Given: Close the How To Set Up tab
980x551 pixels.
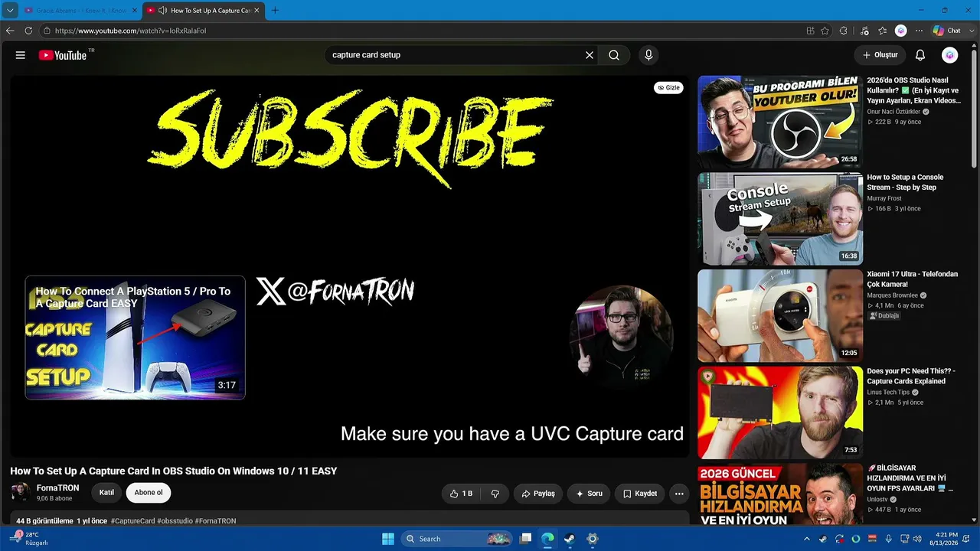Looking at the screenshot, I should tap(256, 11).
